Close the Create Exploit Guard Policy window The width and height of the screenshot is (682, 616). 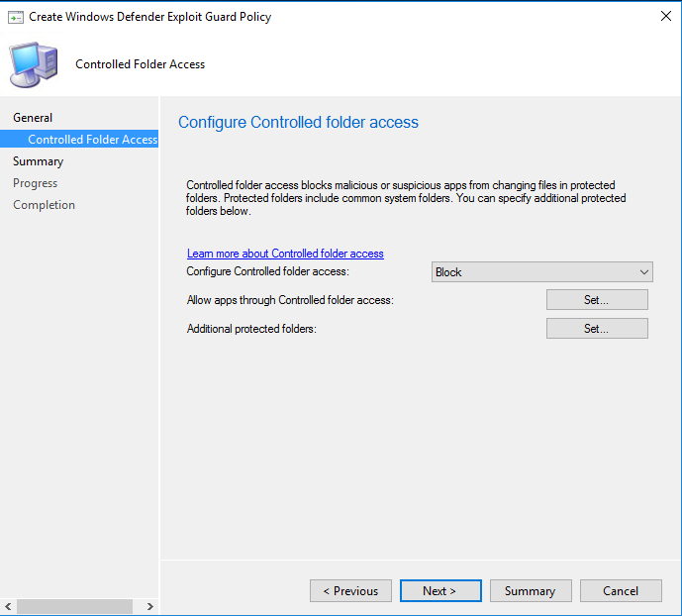click(662, 17)
